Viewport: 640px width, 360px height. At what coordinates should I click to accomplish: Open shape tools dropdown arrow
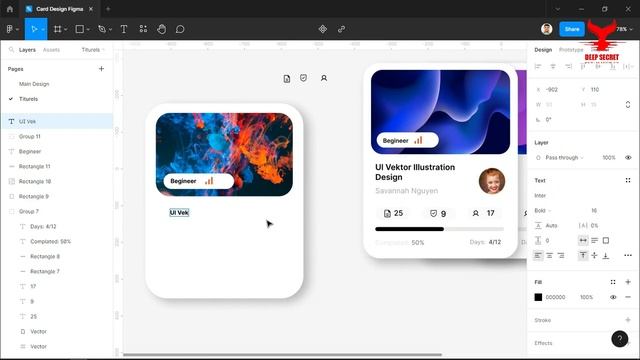[88, 29]
